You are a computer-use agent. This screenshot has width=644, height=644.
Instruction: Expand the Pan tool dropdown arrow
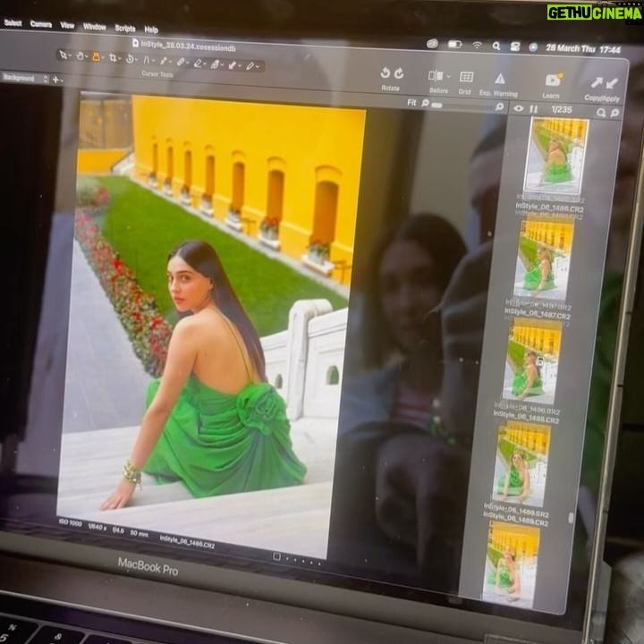pyautogui.click(x=87, y=57)
